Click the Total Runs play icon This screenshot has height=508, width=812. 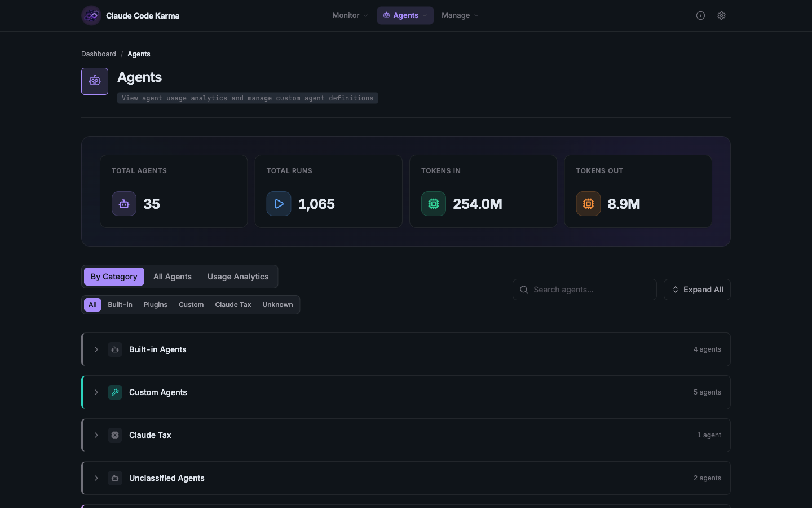point(279,204)
